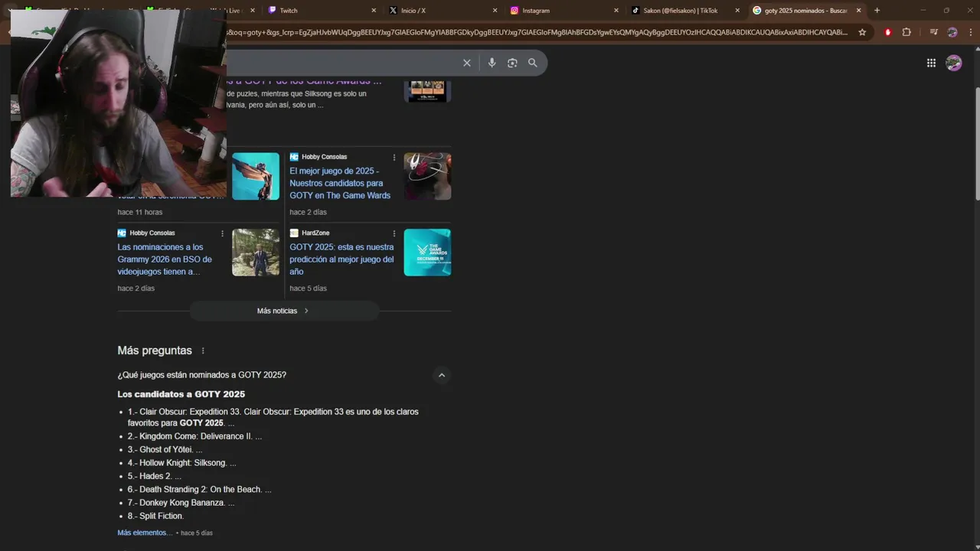Open the thumbnail of the Hollow Knight article
980x551 pixels.
tap(427, 176)
